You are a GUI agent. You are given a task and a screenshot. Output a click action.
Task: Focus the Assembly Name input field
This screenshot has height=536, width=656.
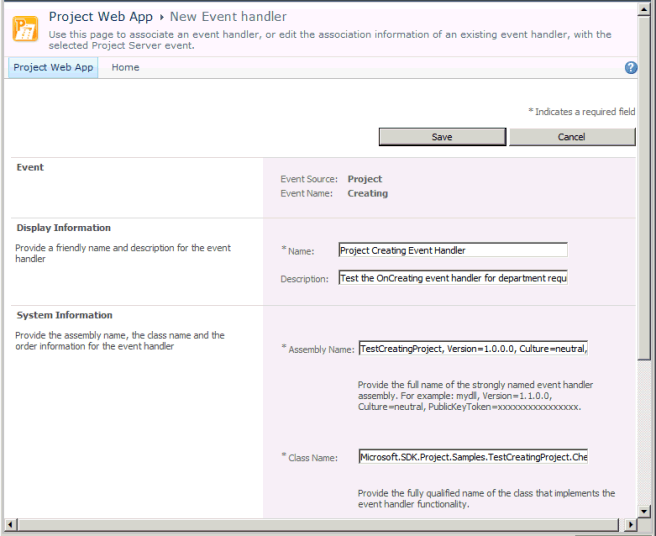point(473,349)
